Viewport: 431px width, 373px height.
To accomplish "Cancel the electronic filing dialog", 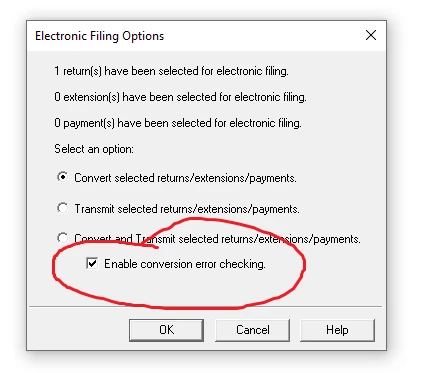I will point(252,330).
